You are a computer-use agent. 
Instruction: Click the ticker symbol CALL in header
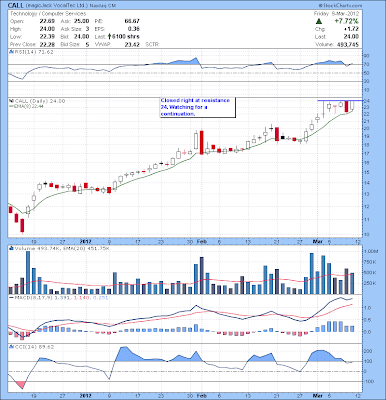pyautogui.click(x=15, y=5)
